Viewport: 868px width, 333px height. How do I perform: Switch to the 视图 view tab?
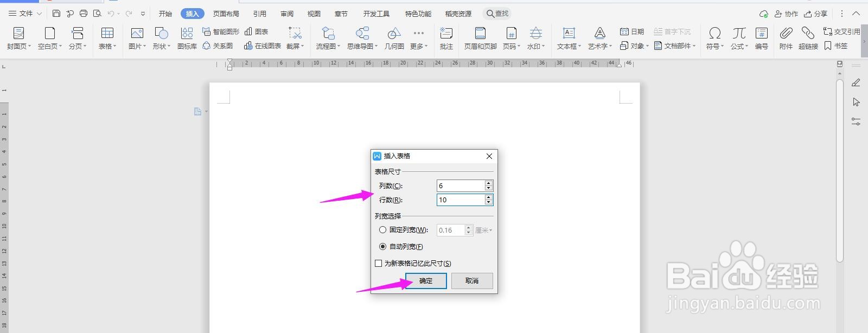pos(314,14)
